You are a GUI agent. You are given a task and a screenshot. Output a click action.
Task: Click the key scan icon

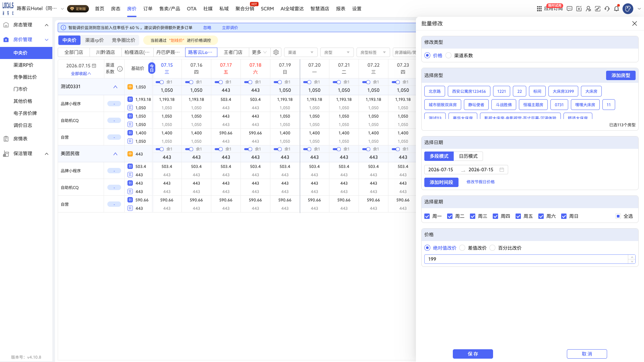tap(597, 9)
